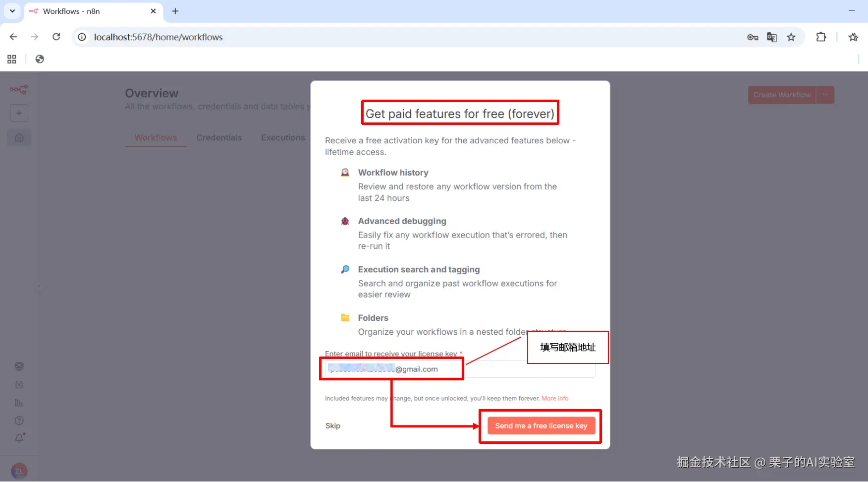Bookmark this page with the star icon

pos(791,37)
